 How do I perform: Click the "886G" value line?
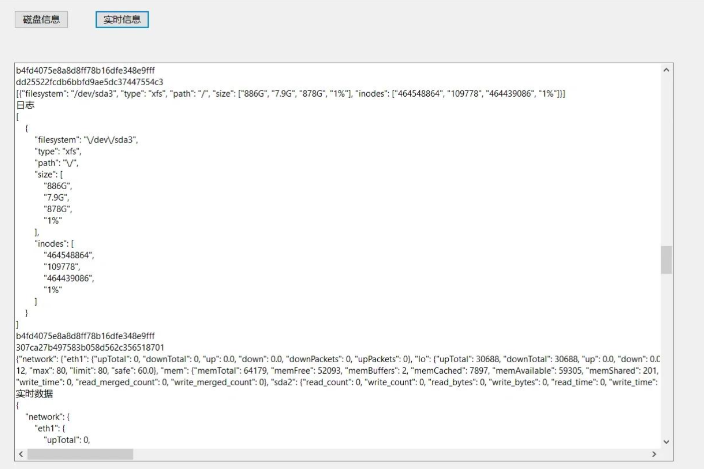58,186
